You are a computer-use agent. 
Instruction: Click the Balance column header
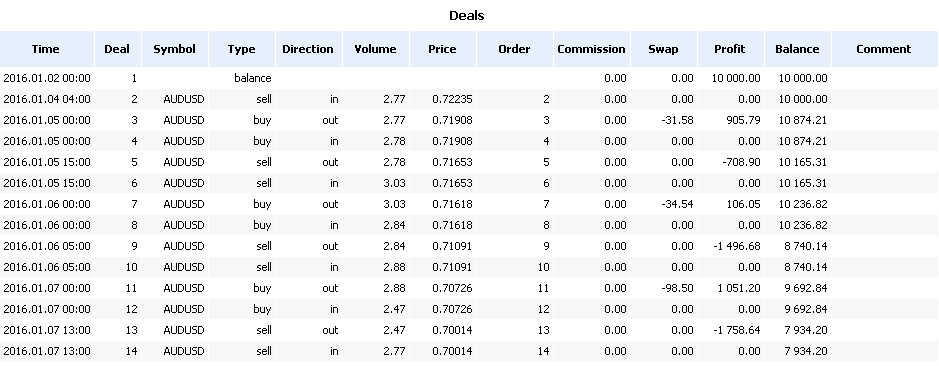[x=797, y=49]
